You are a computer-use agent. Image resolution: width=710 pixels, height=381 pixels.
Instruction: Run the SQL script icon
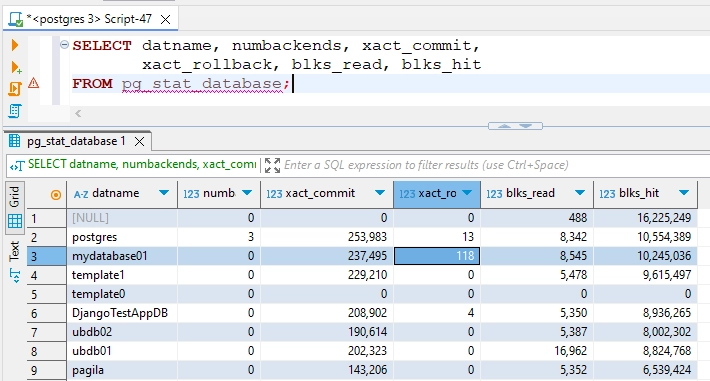[x=14, y=89]
